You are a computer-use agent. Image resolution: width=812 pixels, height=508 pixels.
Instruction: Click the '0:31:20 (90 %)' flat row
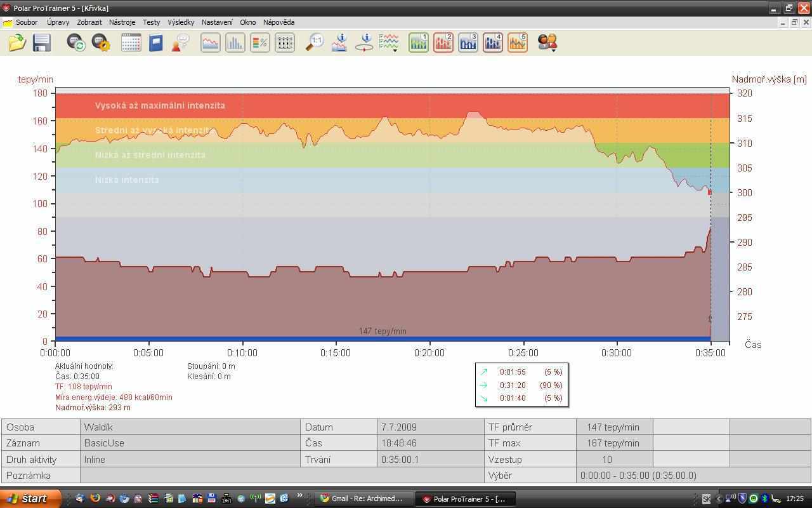click(x=521, y=385)
